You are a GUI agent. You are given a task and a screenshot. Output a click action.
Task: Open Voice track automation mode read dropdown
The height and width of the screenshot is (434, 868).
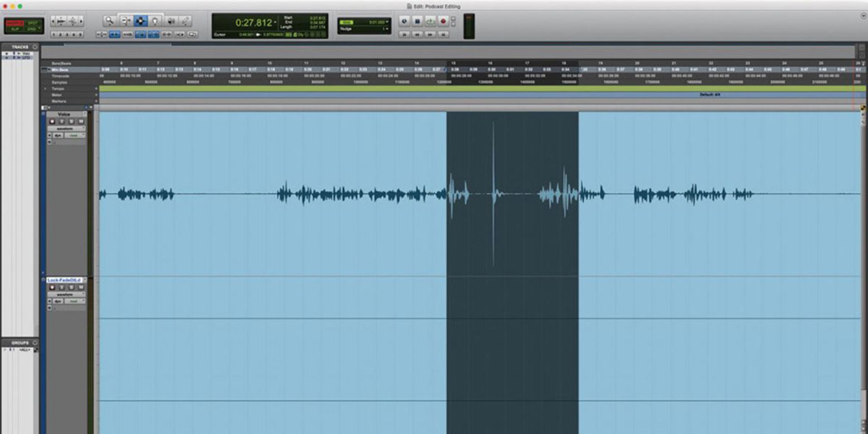point(75,136)
